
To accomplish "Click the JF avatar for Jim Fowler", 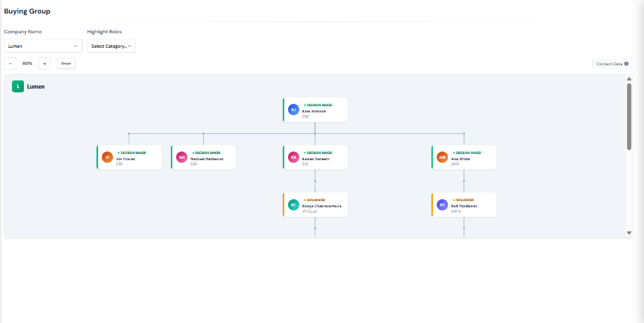I will (107, 157).
